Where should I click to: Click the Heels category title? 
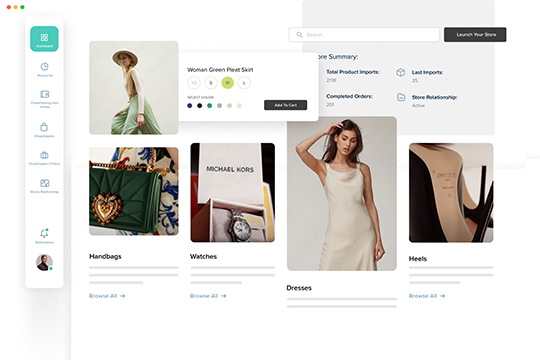[x=418, y=259]
